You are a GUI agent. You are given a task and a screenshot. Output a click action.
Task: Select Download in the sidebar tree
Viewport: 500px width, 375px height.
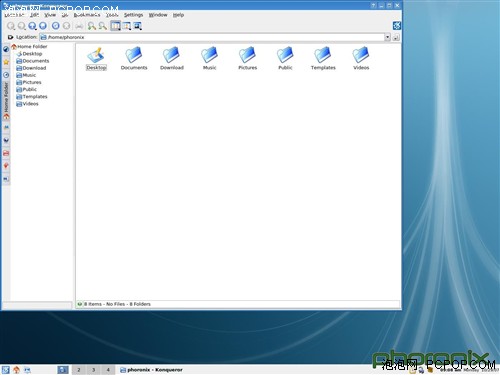pyautogui.click(x=31, y=68)
